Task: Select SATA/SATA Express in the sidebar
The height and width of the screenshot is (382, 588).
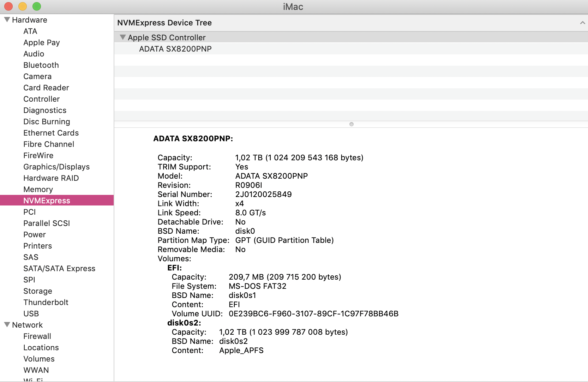Action: (x=59, y=268)
